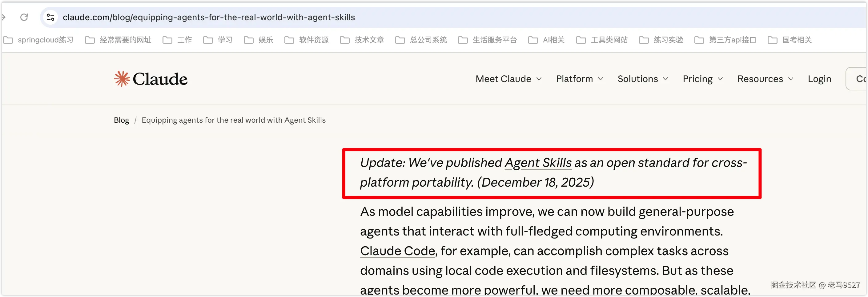
Task: Navigate to Blog via breadcrumb
Action: (121, 120)
